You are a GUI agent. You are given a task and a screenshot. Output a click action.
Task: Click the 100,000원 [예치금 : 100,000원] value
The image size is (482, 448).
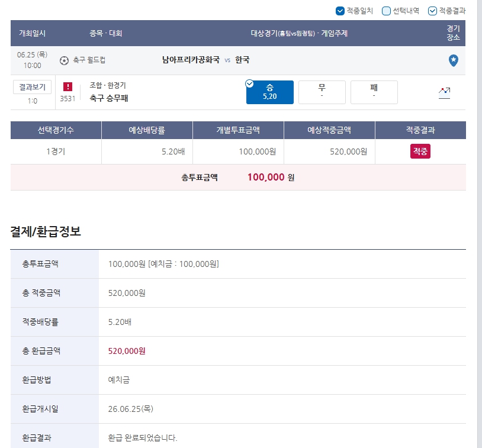point(163,264)
